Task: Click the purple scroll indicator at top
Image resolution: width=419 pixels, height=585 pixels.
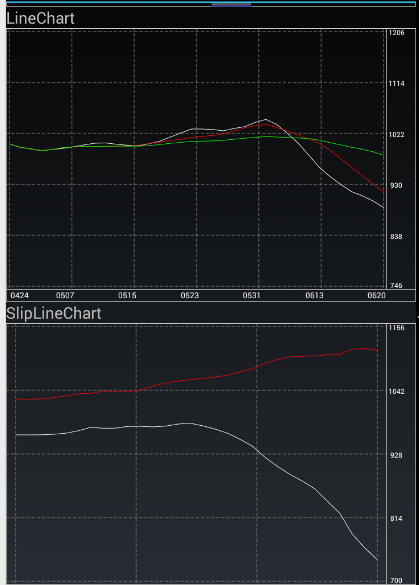Action: pyautogui.click(x=231, y=4)
